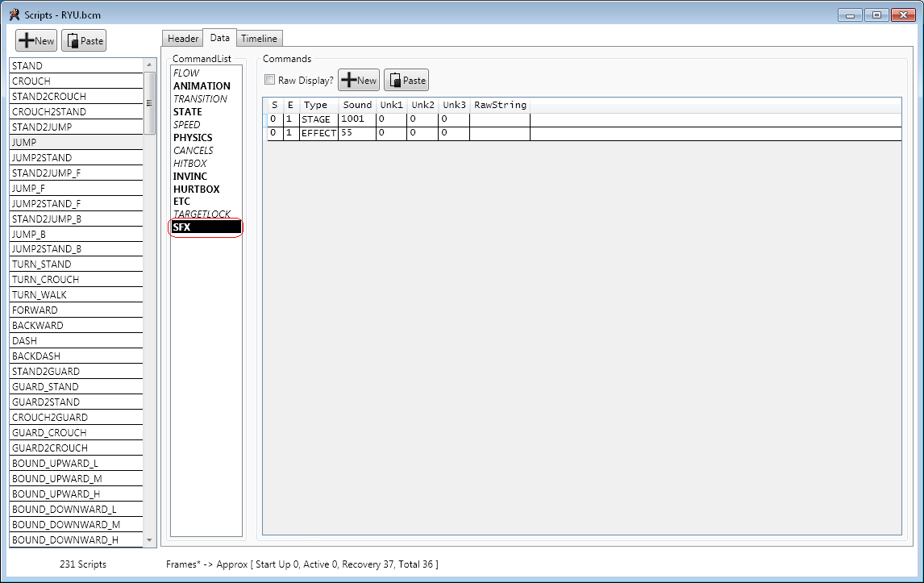Select the CROUCH script
The width and height of the screenshot is (924, 583).
point(31,81)
